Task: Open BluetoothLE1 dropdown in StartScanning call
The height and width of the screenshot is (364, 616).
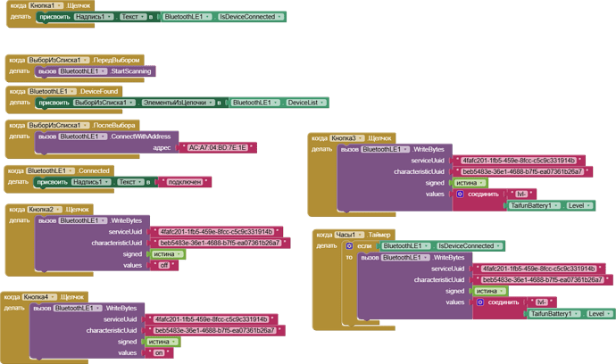Action: pos(82,71)
